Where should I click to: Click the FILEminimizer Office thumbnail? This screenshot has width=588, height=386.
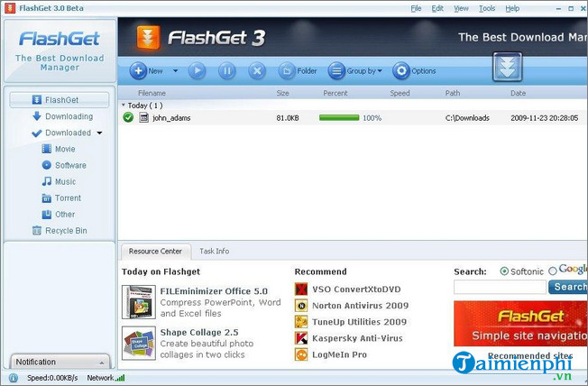(x=139, y=302)
